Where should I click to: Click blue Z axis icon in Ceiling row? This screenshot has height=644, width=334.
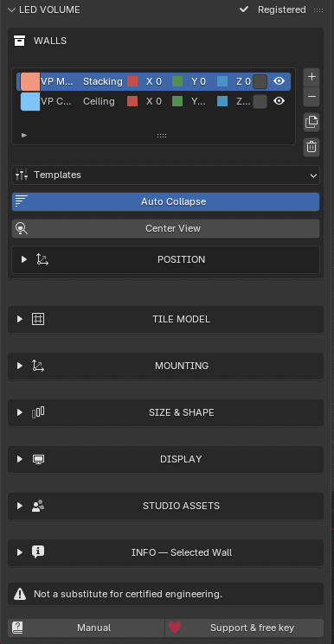pos(222,101)
